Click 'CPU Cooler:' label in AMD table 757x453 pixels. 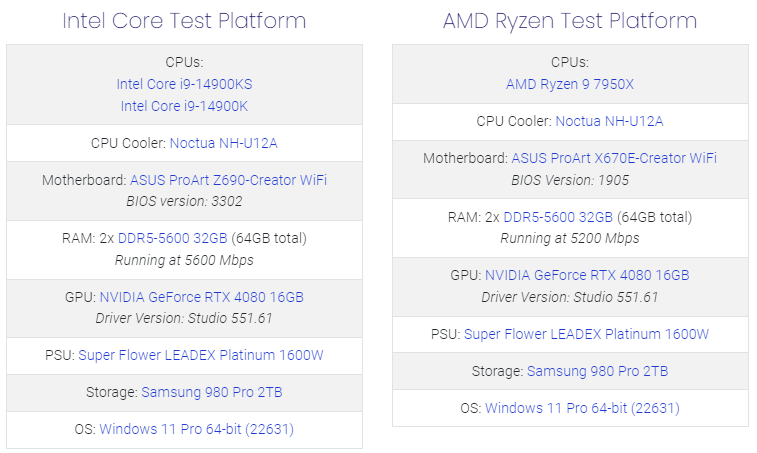click(514, 121)
